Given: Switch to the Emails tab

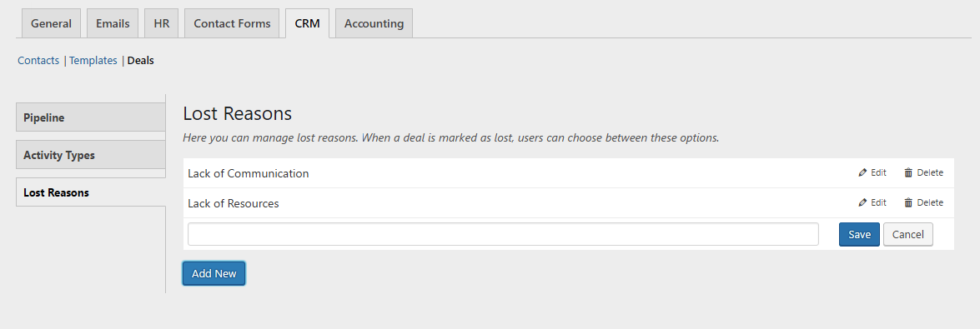Looking at the screenshot, I should [x=113, y=23].
